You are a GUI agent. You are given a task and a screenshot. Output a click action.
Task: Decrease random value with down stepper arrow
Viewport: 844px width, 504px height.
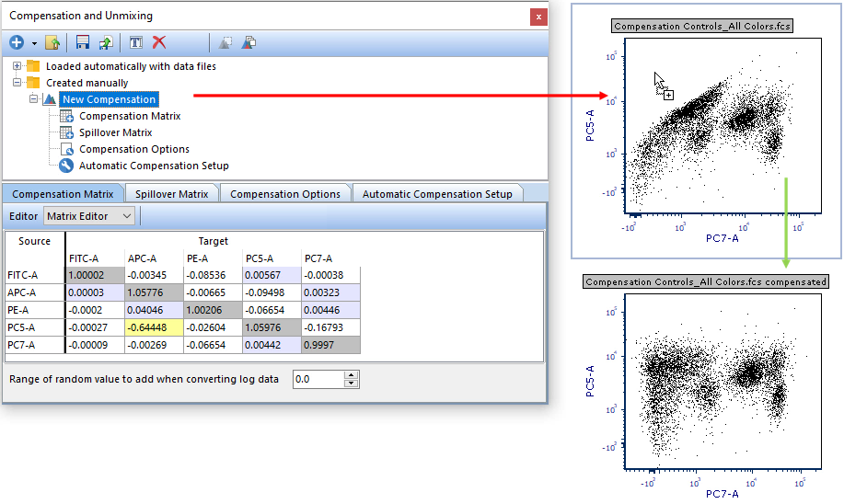click(351, 384)
